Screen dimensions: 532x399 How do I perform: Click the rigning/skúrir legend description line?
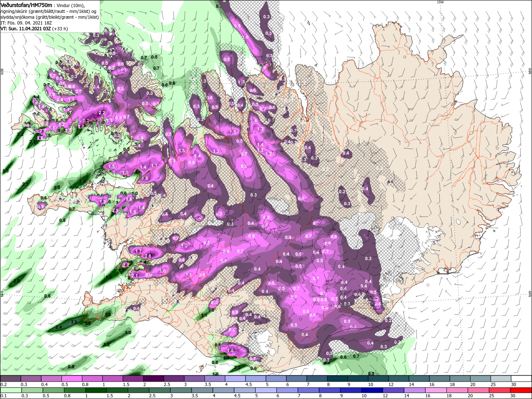pos(48,11)
